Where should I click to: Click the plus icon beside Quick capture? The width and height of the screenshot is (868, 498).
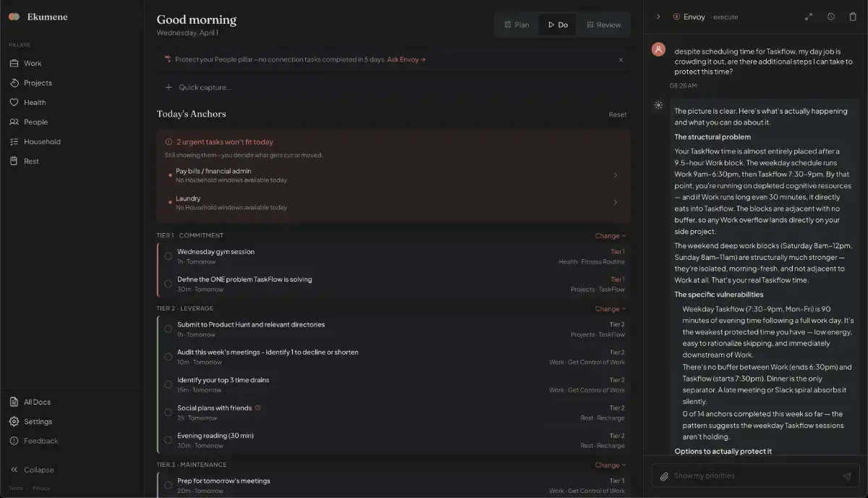(169, 88)
